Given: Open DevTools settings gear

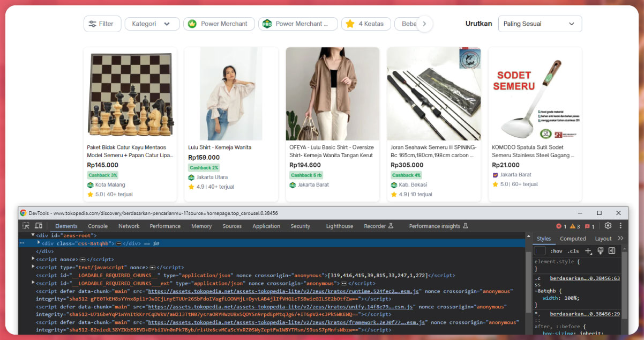Looking at the screenshot, I should (608, 226).
